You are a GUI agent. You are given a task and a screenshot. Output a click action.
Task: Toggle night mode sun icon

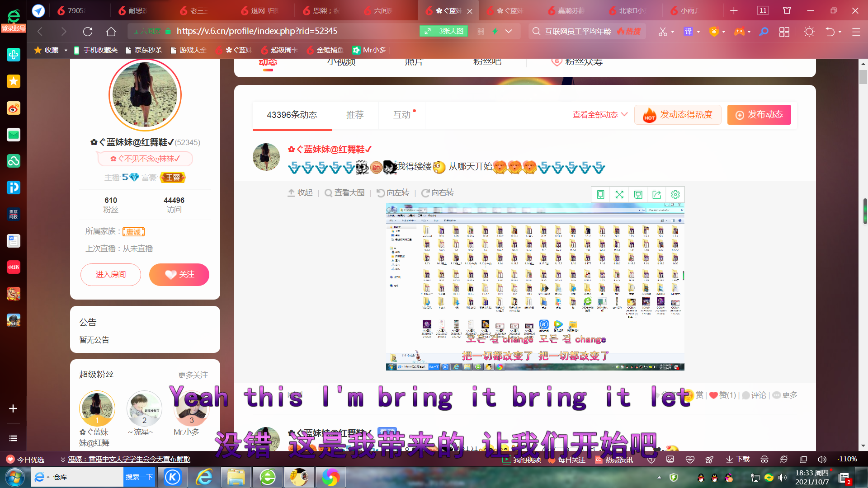(x=809, y=32)
